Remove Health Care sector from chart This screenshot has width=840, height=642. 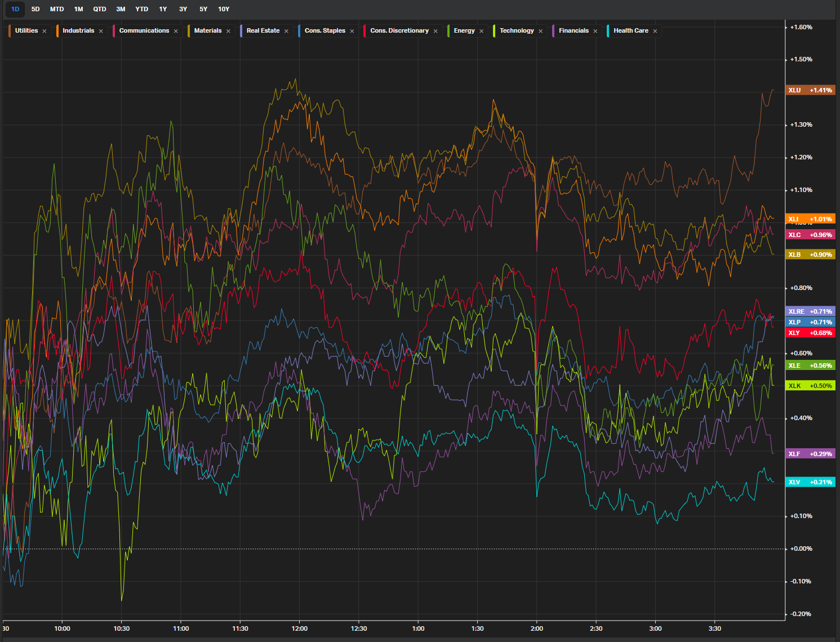655,31
